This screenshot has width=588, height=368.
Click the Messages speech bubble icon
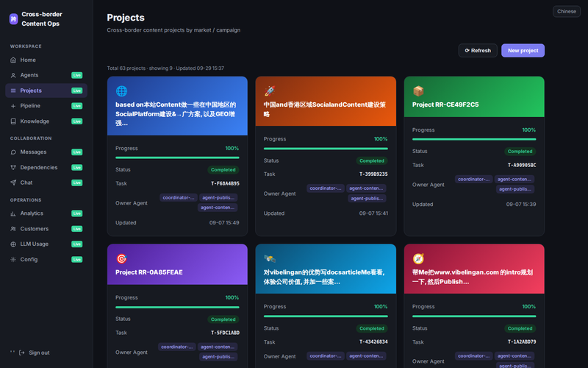tap(13, 152)
